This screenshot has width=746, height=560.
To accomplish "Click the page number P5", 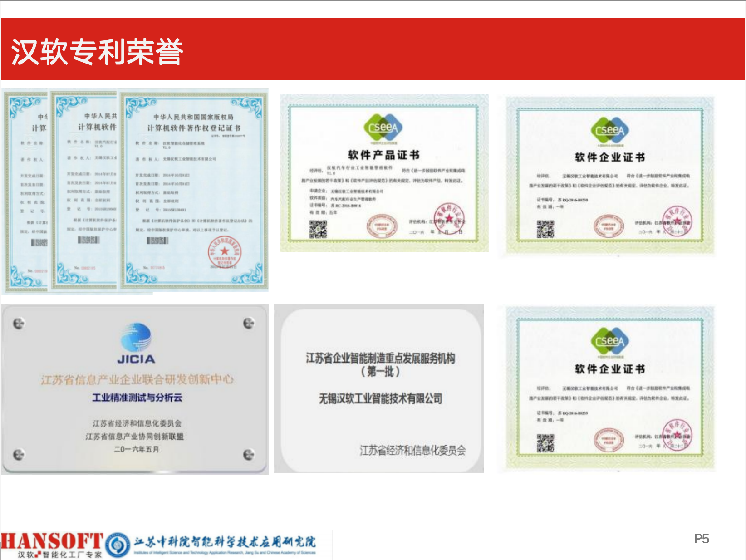I will pos(702,539).
